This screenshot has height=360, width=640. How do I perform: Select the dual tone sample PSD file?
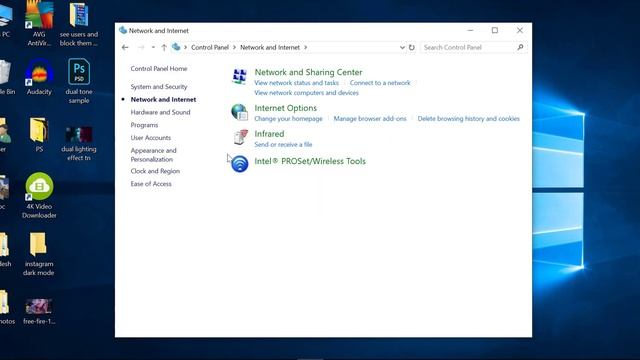pos(79,81)
